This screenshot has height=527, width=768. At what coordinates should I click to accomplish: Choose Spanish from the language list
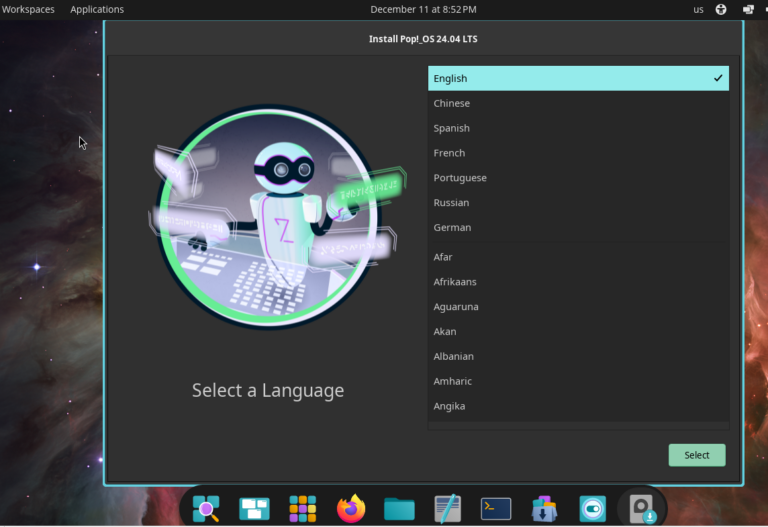(452, 128)
